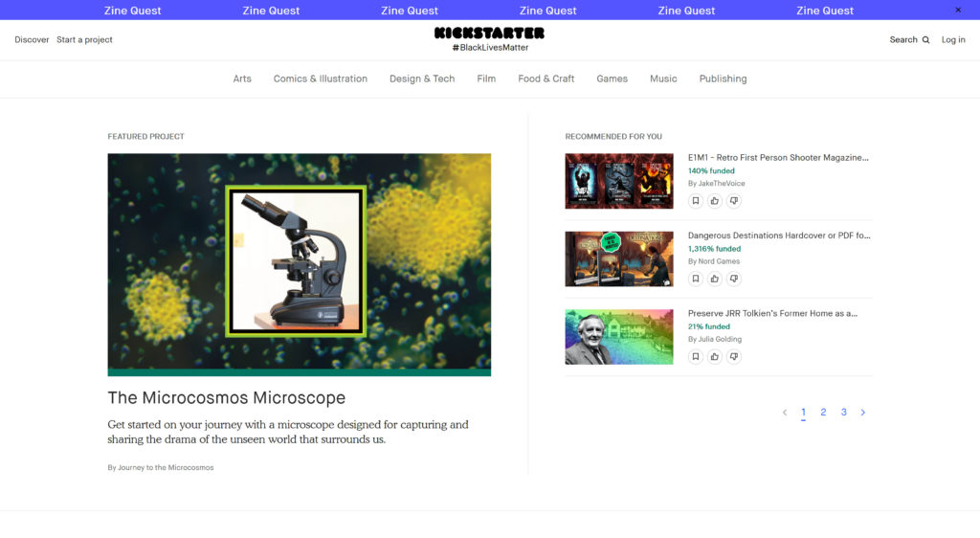Browse the Film category

[486, 78]
